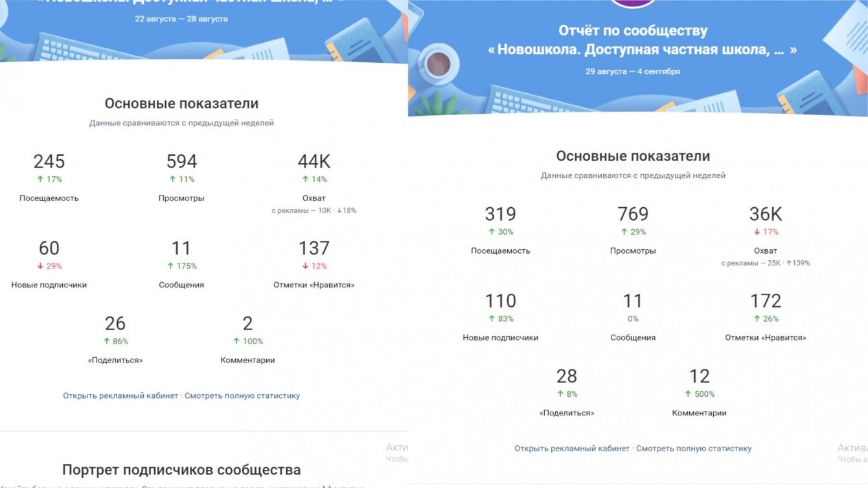
Task: Select the "245" value in the 22 августа report
Action: click(x=49, y=161)
